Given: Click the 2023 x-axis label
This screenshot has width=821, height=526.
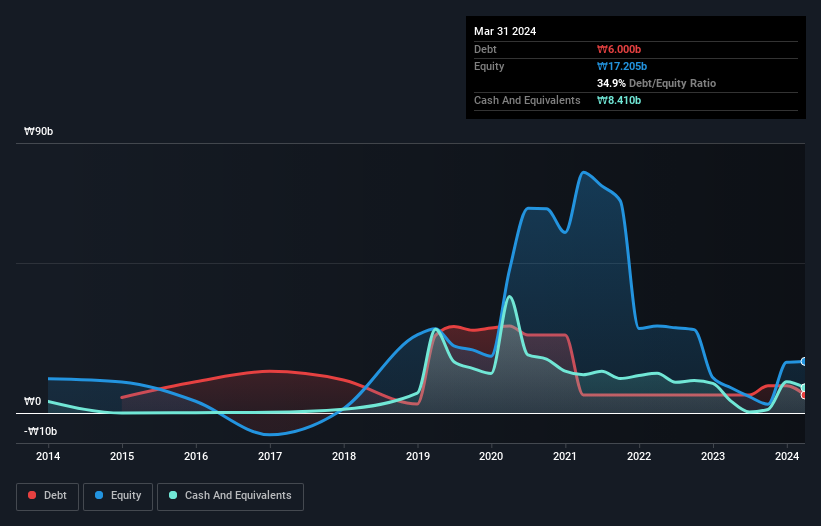Looking at the screenshot, I should pyautogui.click(x=713, y=456).
